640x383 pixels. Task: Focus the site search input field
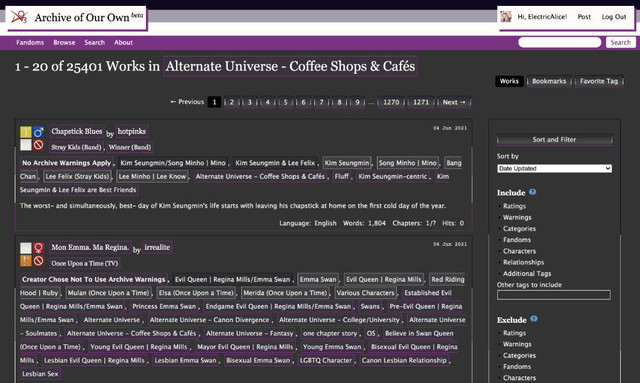click(560, 42)
